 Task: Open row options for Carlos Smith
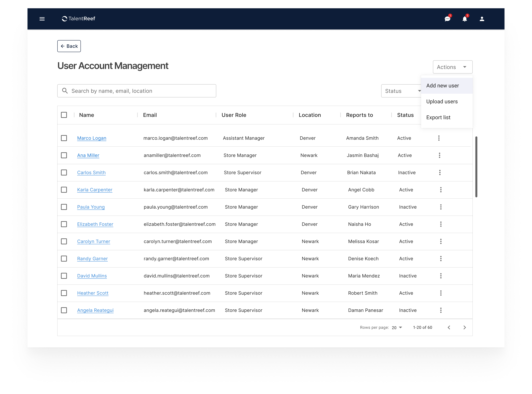pyautogui.click(x=440, y=172)
